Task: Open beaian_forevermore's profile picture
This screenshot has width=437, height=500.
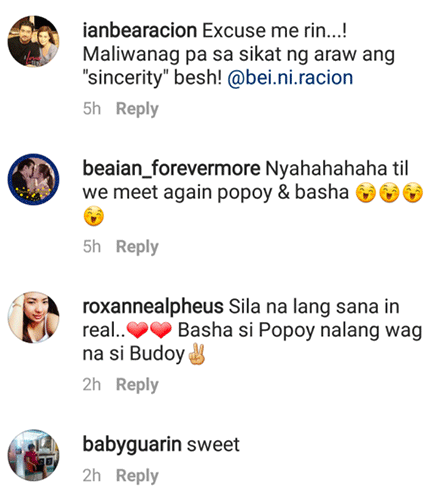Action: 33,179
